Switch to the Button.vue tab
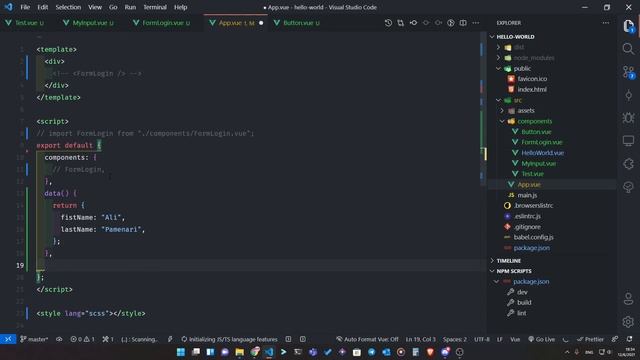The width and height of the screenshot is (640, 360). 298,23
